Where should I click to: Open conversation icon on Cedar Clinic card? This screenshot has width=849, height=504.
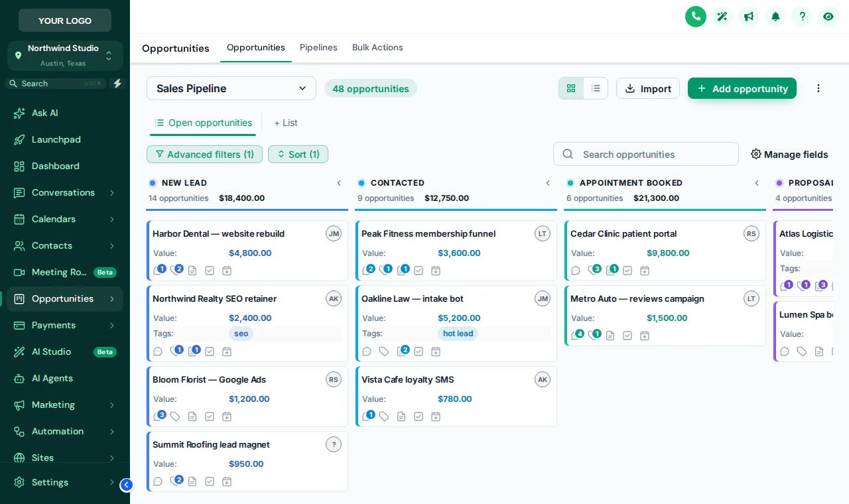click(x=576, y=271)
